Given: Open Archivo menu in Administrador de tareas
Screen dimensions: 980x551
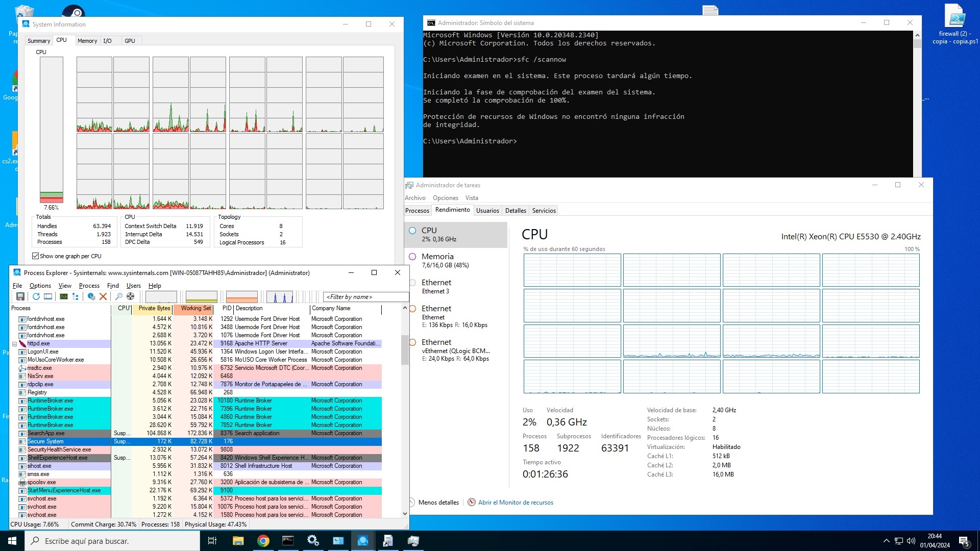Looking at the screenshot, I should tap(415, 198).
